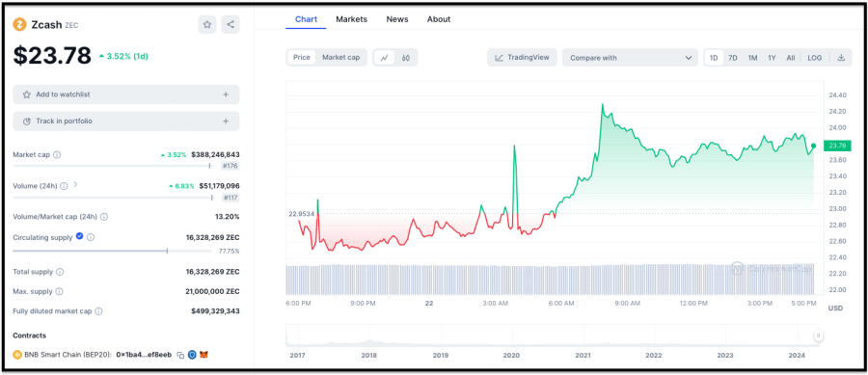
Task: Switch to the candlestick chart icon
Action: 406,58
